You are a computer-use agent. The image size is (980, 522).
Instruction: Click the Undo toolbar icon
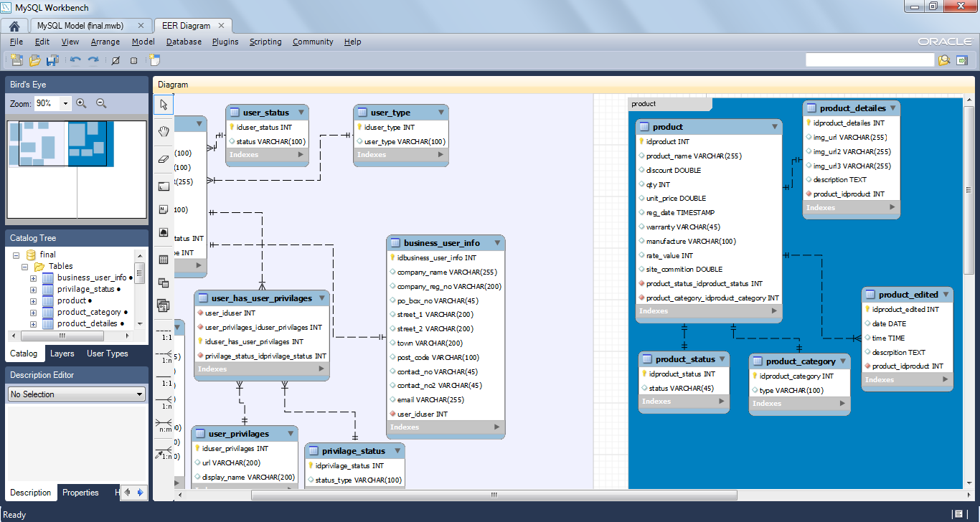click(x=76, y=60)
